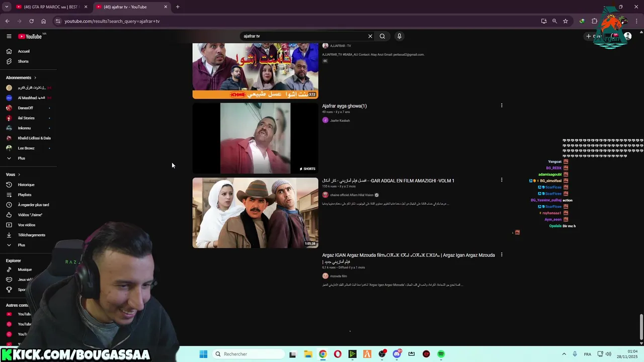Open the tab search dropdown
Viewport: 644px width, 362px height.
[7, 7]
